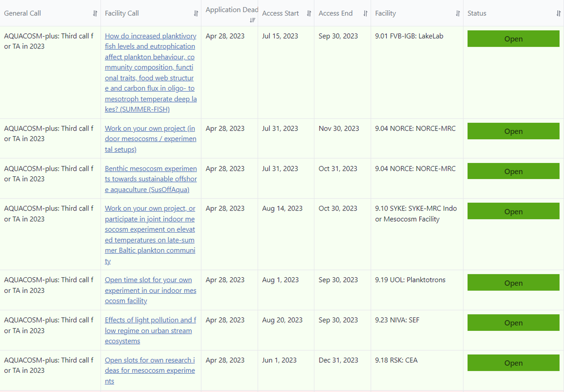The image size is (564, 392).
Task: Sort by the Access End column icon
Action: point(365,14)
